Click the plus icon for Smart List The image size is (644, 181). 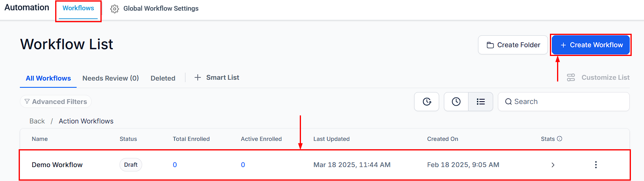198,77
